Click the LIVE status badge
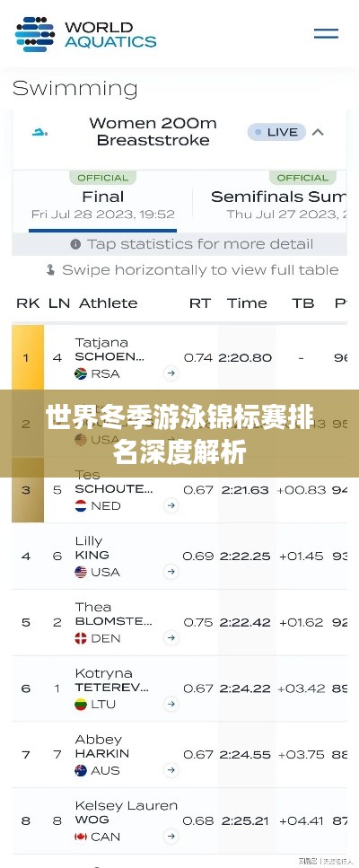 276,132
